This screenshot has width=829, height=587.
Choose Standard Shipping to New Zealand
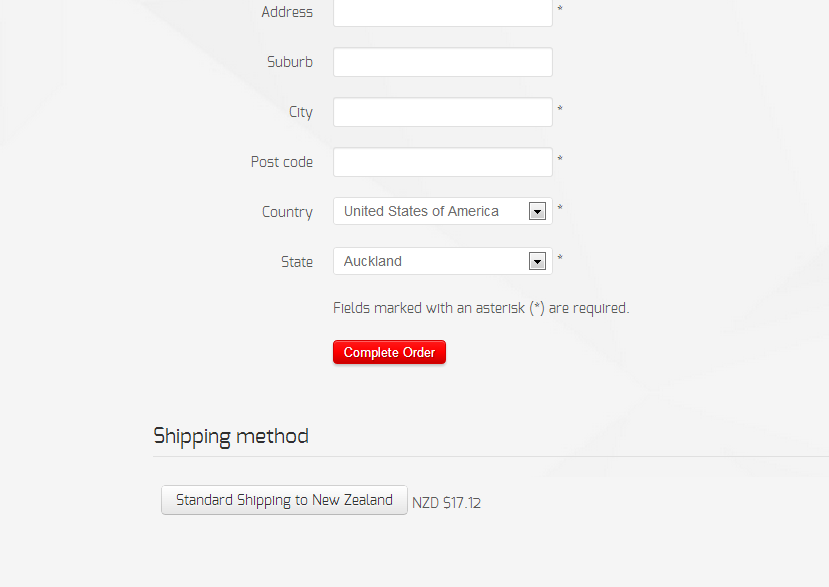[284, 500]
